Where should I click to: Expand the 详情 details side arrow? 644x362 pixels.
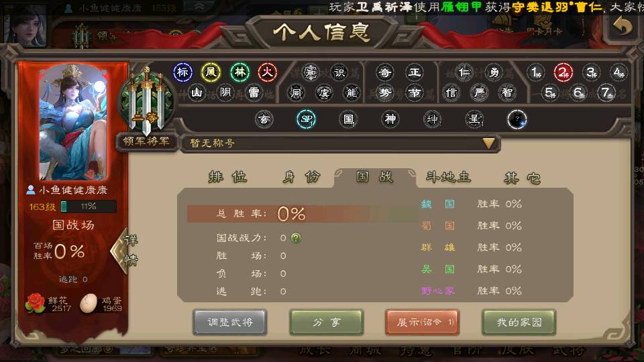point(125,250)
